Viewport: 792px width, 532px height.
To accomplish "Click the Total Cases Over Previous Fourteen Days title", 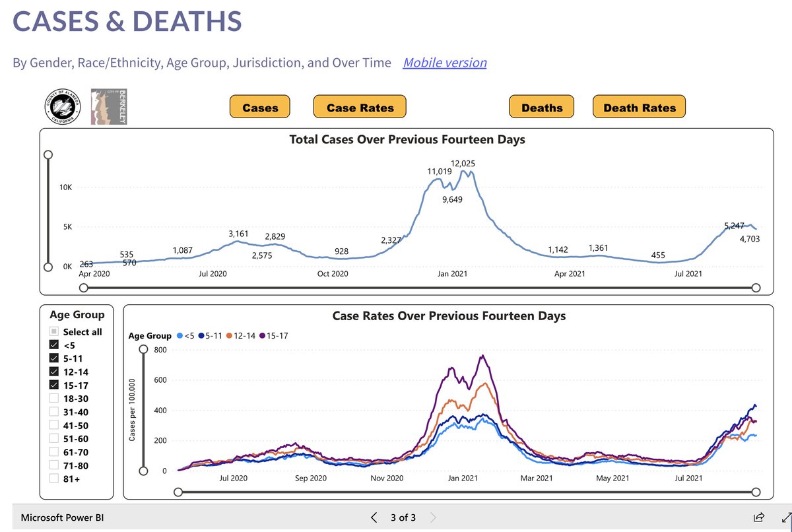I will (x=407, y=139).
